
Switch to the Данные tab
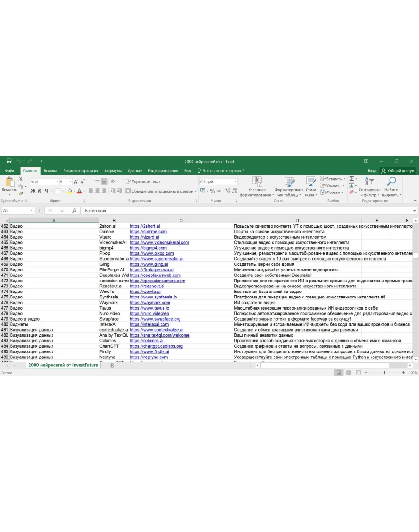[x=135, y=171]
